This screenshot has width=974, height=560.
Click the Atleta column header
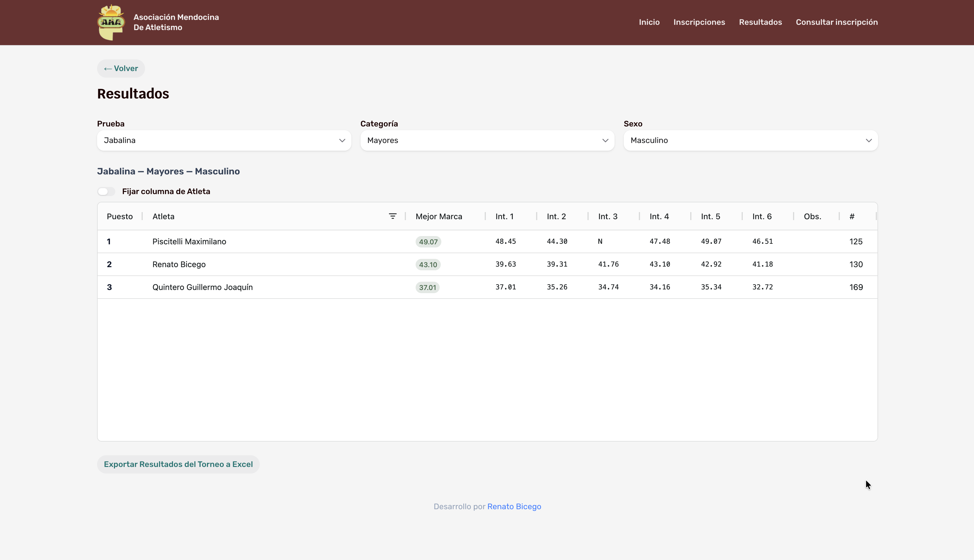point(164,217)
